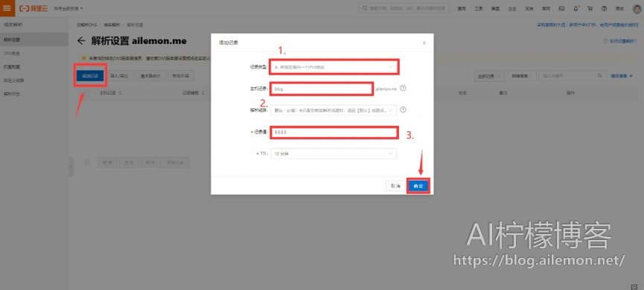Focus the top global search box
This screenshot has width=644, height=290.
tap(404, 8)
